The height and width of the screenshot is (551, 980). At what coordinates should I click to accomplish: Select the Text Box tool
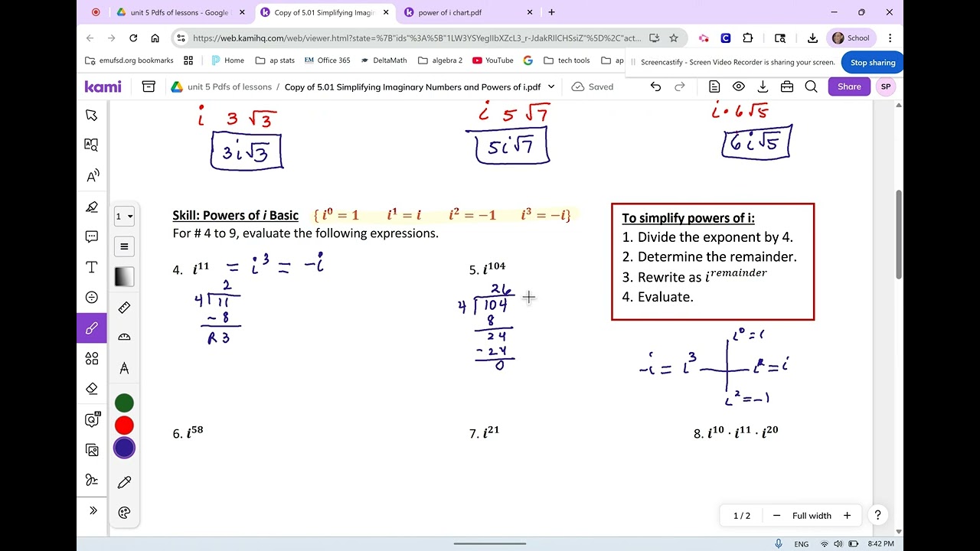pos(92,267)
